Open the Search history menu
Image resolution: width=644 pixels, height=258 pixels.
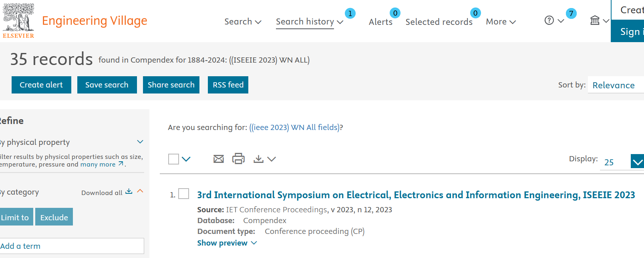click(309, 22)
